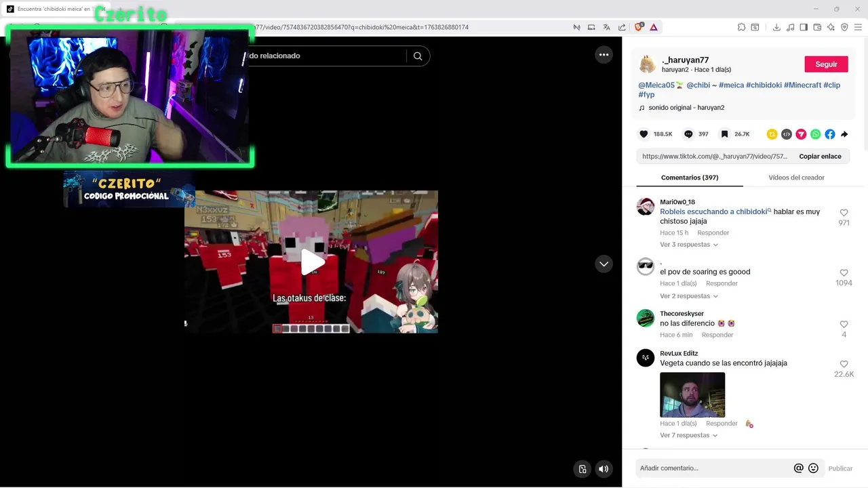The width and height of the screenshot is (868, 488).
Task: Click the page URL in the address bar
Action: (x=362, y=27)
